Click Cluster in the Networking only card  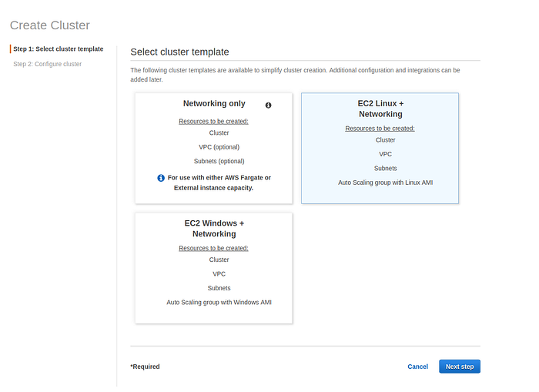(x=219, y=132)
